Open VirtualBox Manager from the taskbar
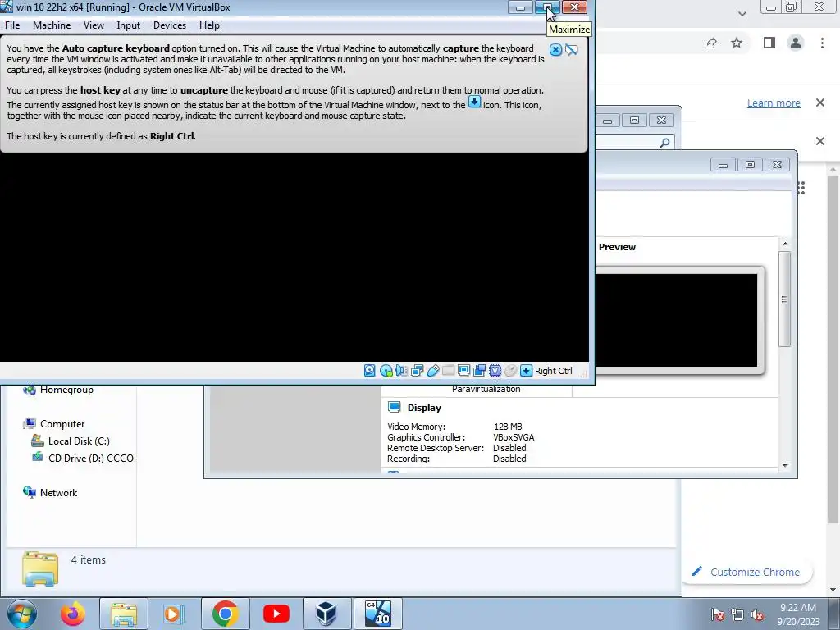This screenshot has height=630, width=840. tap(327, 614)
